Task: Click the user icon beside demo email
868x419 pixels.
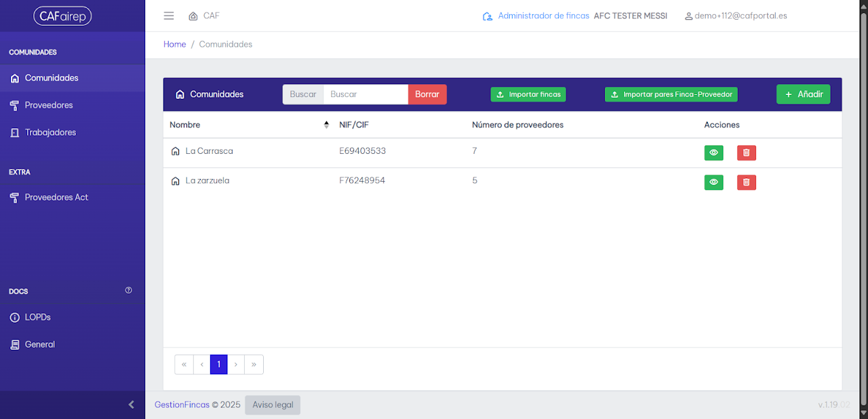Action: [689, 16]
